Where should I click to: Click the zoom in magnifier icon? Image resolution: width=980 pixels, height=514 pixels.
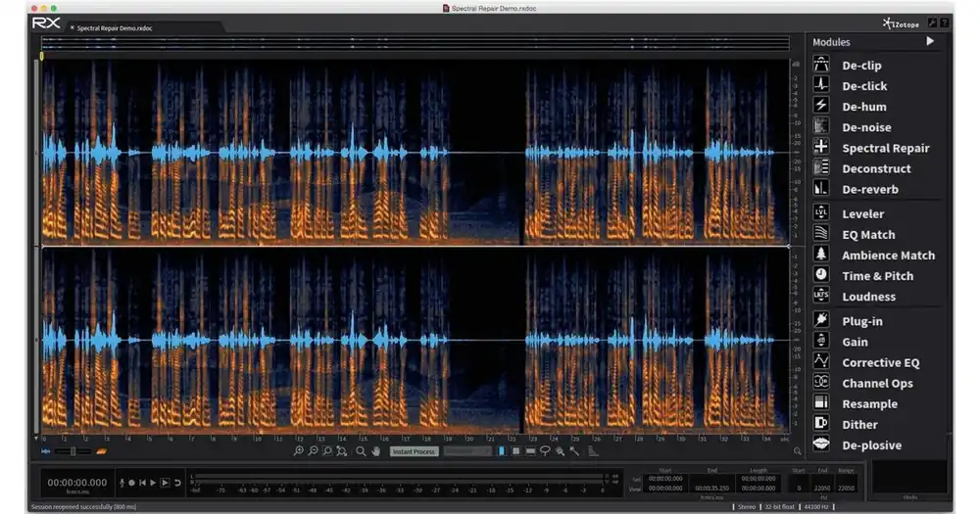299,451
